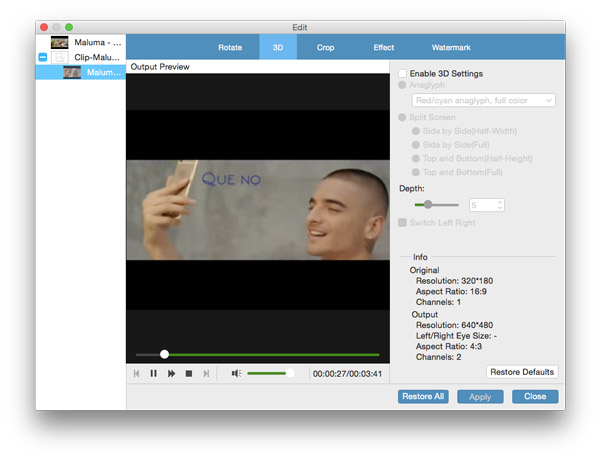This screenshot has height=460, width=600.
Task: Adjust the Depth value stepper arrows
Action: pos(500,205)
